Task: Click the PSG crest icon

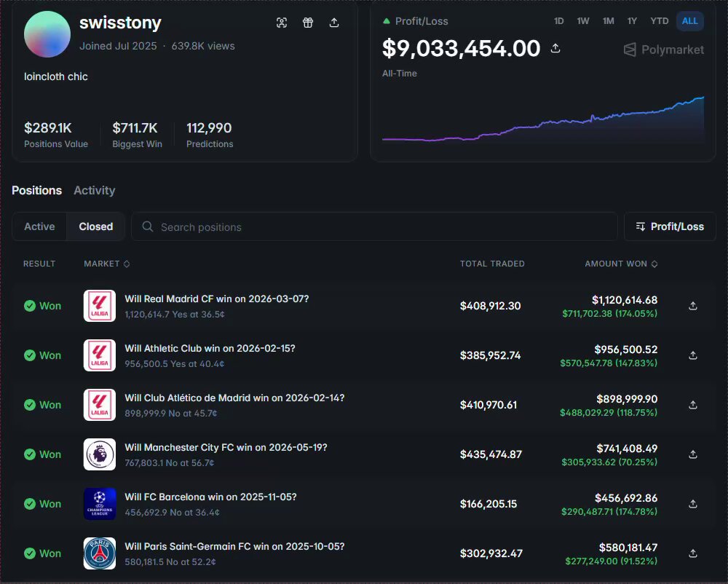Action: click(x=99, y=553)
